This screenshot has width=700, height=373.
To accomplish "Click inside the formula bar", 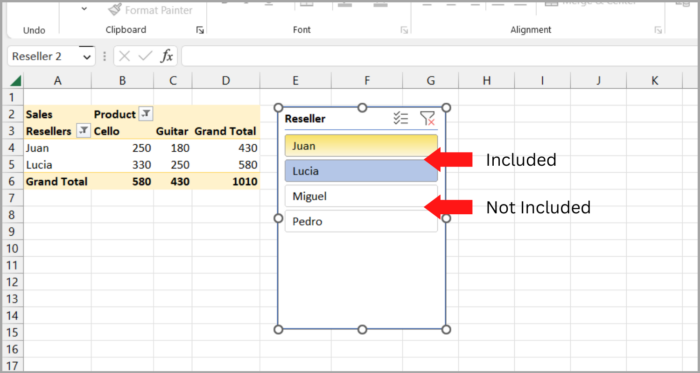I will pyautogui.click(x=440, y=56).
